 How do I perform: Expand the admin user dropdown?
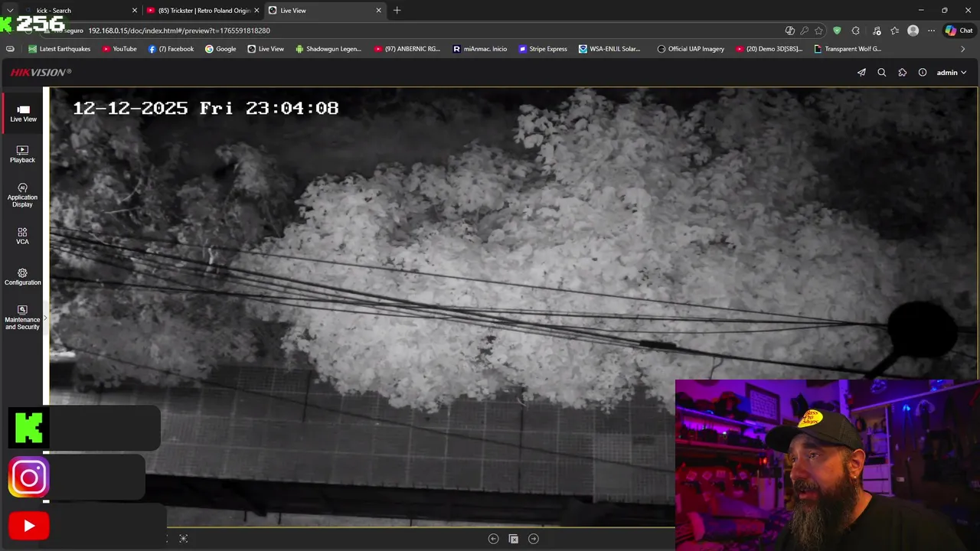952,73
